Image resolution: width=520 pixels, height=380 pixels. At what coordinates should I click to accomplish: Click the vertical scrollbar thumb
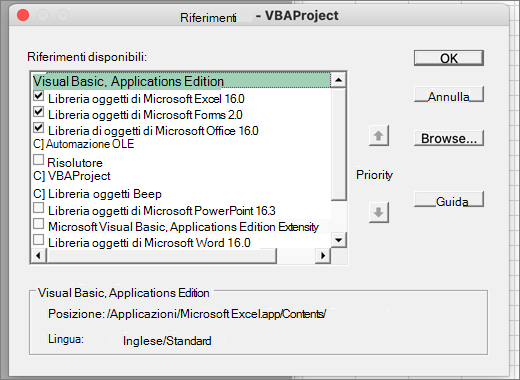click(x=339, y=144)
